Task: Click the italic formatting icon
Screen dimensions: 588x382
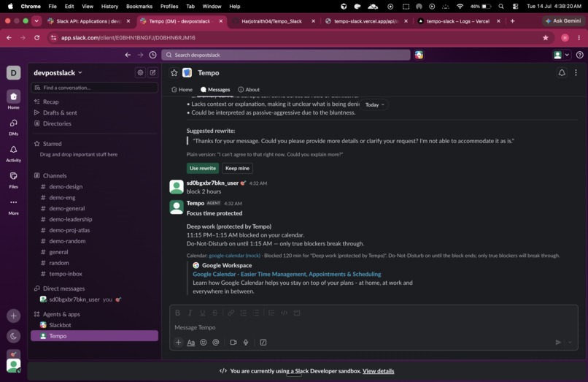Action: [x=190, y=313]
